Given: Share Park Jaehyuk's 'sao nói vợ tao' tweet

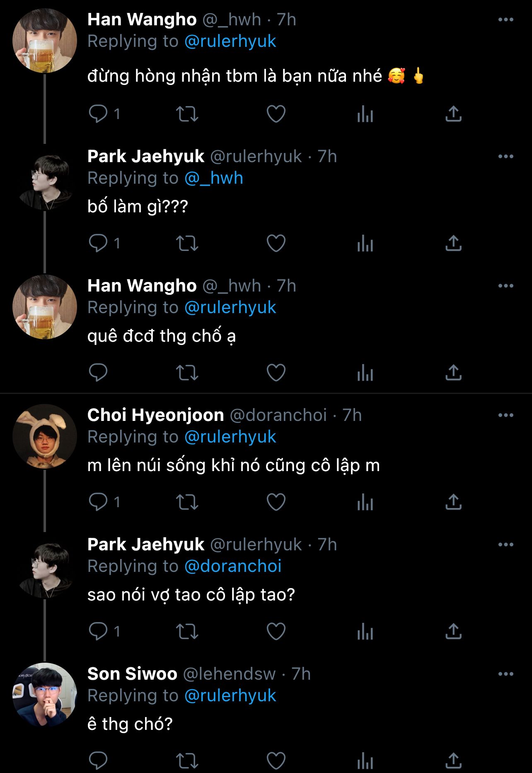Looking at the screenshot, I should coord(453,631).
